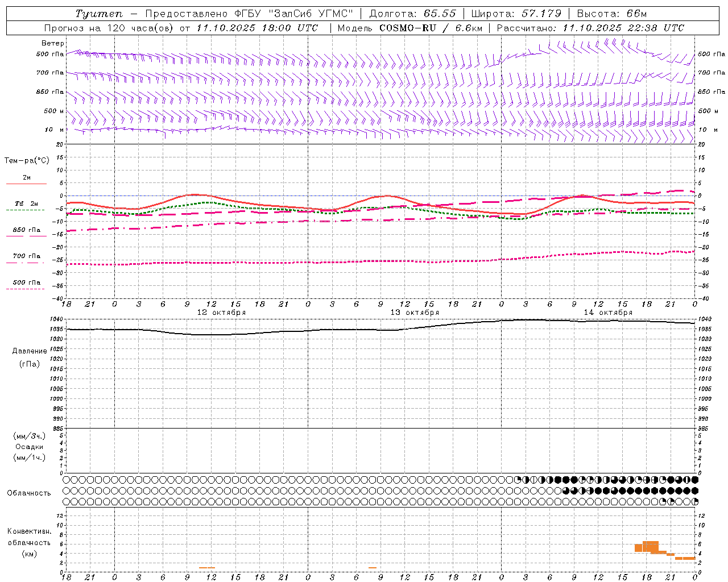728x582 pixels.
Task: Click the "12 октября" date label
Action: coord(221,313)
